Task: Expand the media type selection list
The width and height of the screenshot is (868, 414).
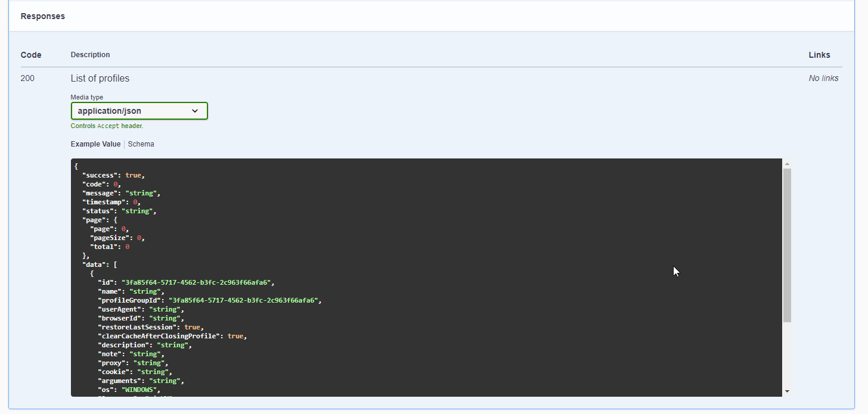Action: pos(139,111)
